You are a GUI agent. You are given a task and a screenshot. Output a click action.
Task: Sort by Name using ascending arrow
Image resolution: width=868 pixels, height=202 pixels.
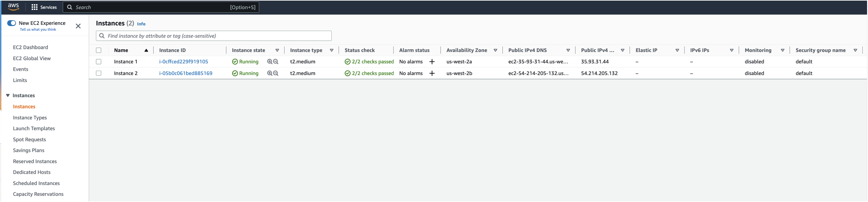click(x=146, y=50)
